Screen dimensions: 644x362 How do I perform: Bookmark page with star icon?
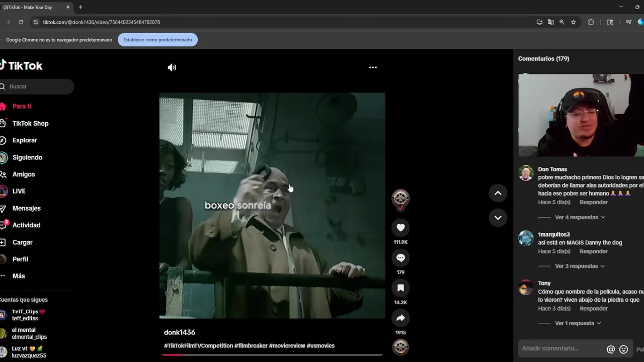(x=573, y=22)
